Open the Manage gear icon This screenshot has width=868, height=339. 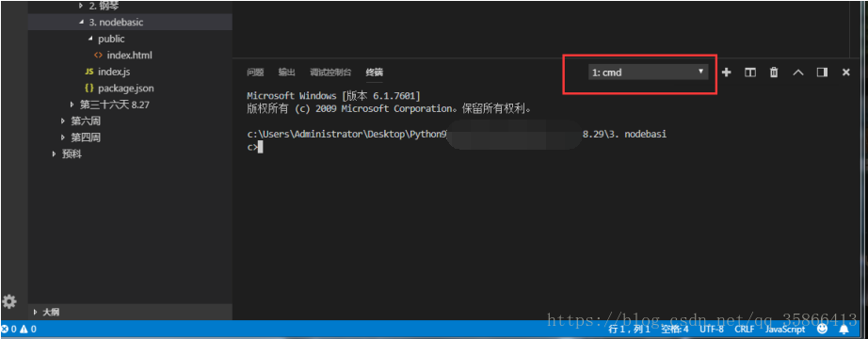[8, 302]
